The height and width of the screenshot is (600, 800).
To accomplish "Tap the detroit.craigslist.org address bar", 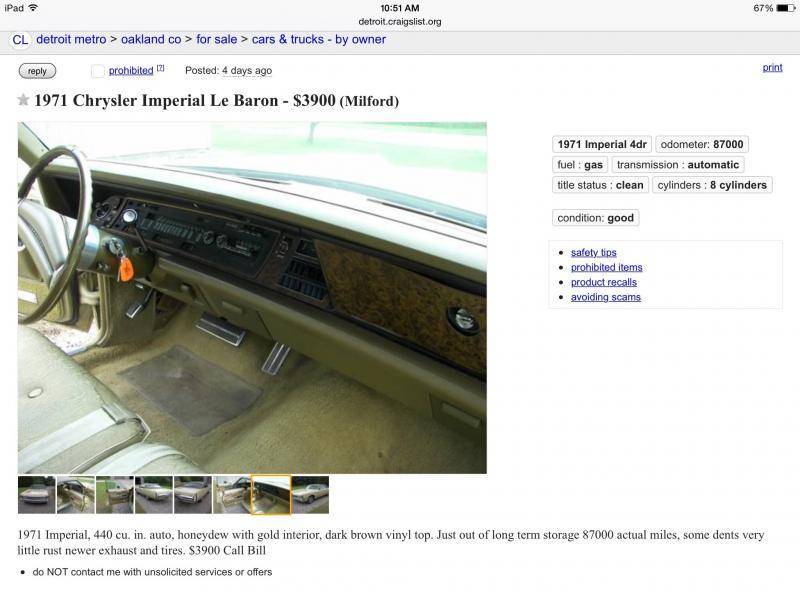I will pyautogui.click(x=400, y=21).
